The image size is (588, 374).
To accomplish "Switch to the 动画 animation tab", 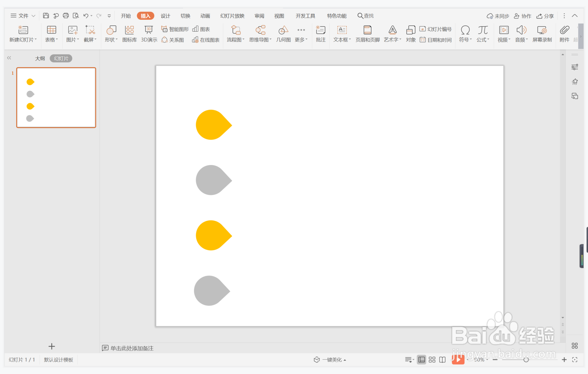I will [205, 16].
